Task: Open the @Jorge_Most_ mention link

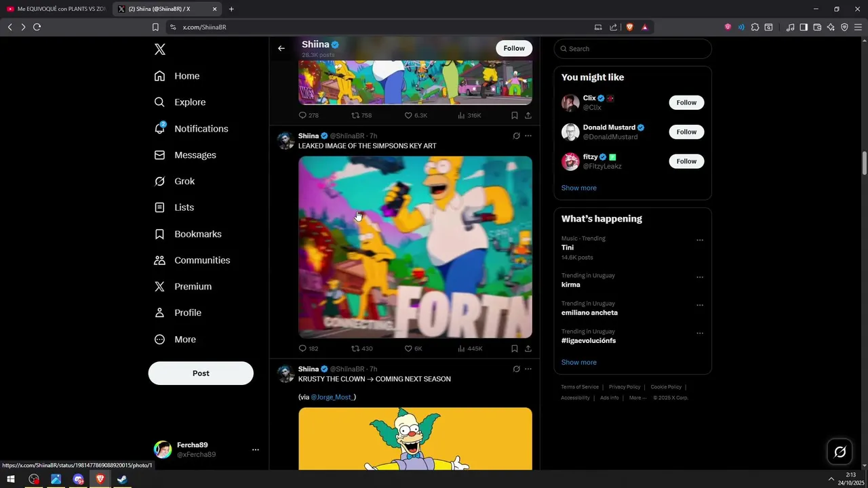Action: [333, 397]
